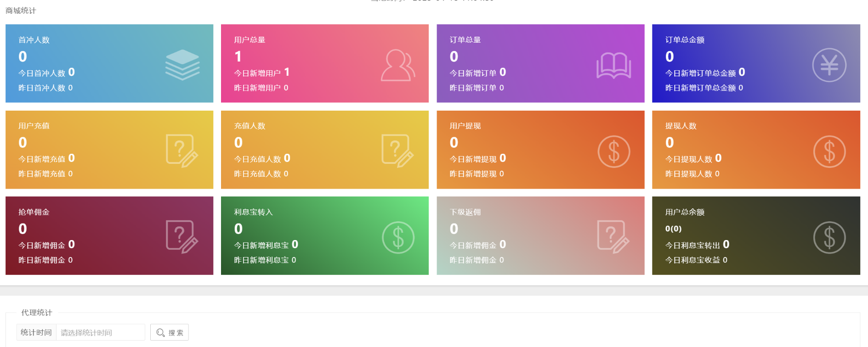Select the 今日利息宝转出 line in balance card
The image size is (868, 347).
click(692, 246)
